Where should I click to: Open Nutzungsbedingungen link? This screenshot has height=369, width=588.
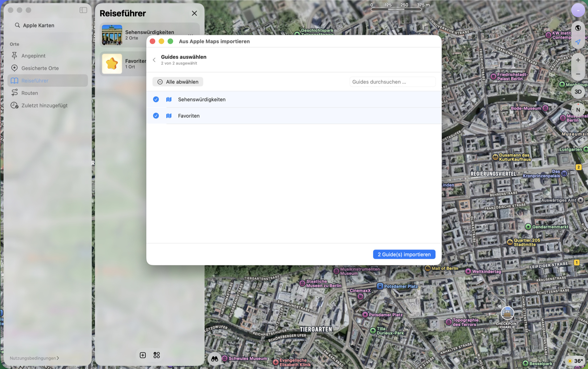(34, 358)
